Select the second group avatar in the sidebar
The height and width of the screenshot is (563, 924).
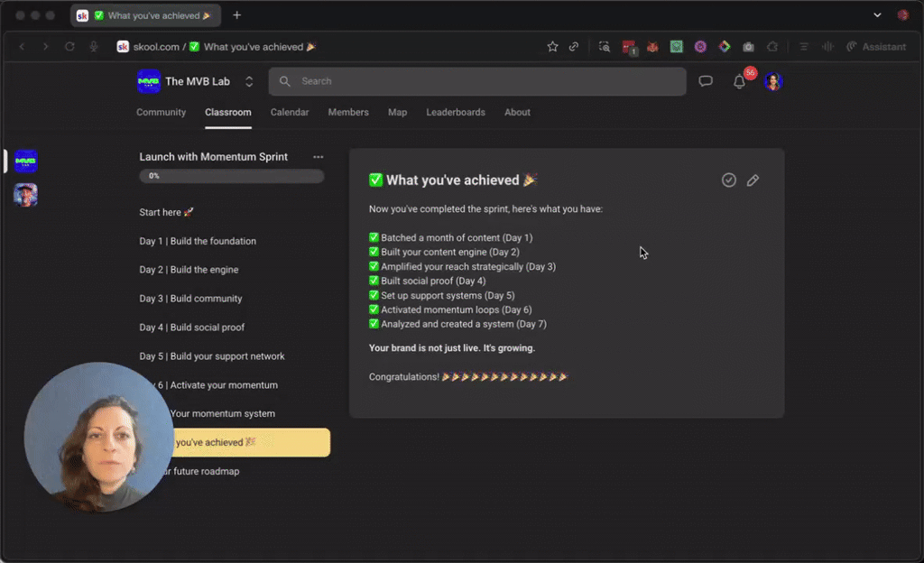26,195
